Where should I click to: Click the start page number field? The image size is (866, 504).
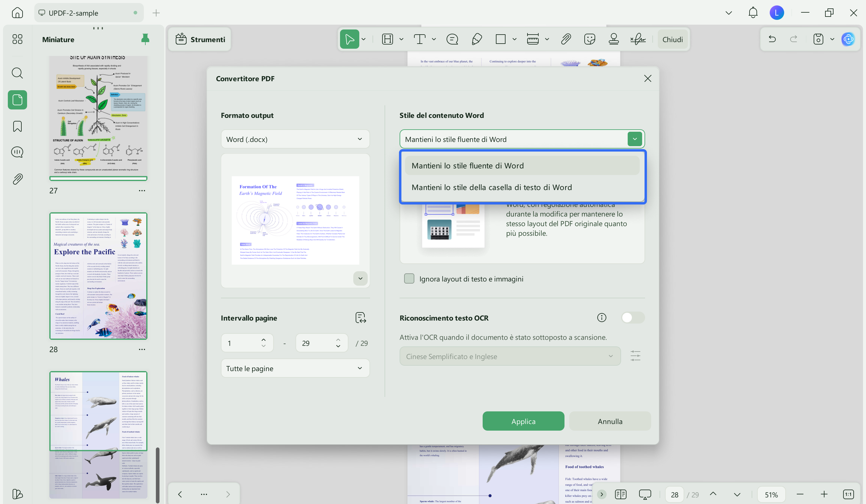pos(247,343)
